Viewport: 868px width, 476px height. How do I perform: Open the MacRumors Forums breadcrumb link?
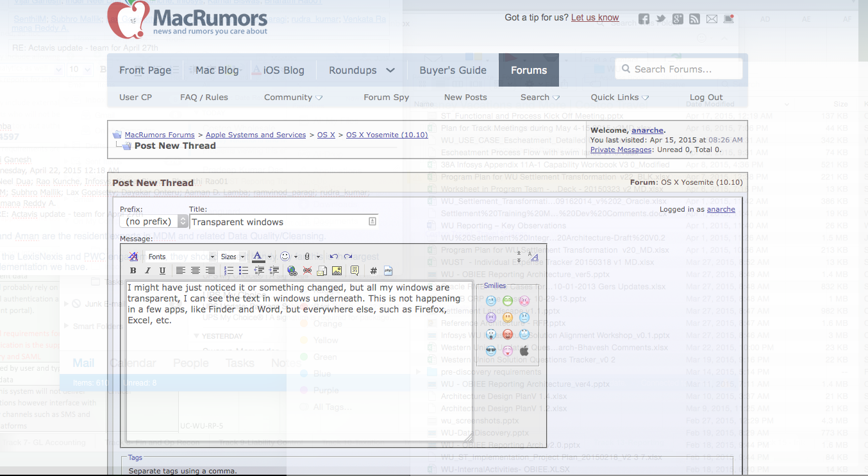160,135
